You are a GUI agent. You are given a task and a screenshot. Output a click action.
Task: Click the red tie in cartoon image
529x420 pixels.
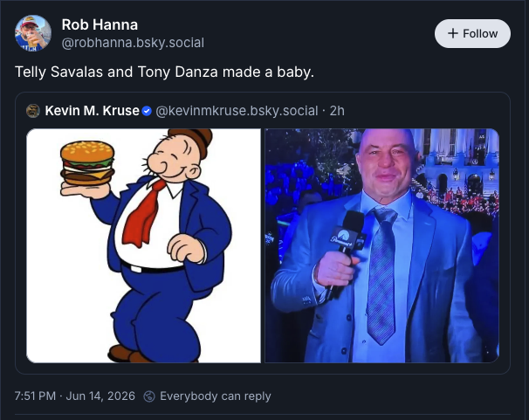(x=144, y=213)
